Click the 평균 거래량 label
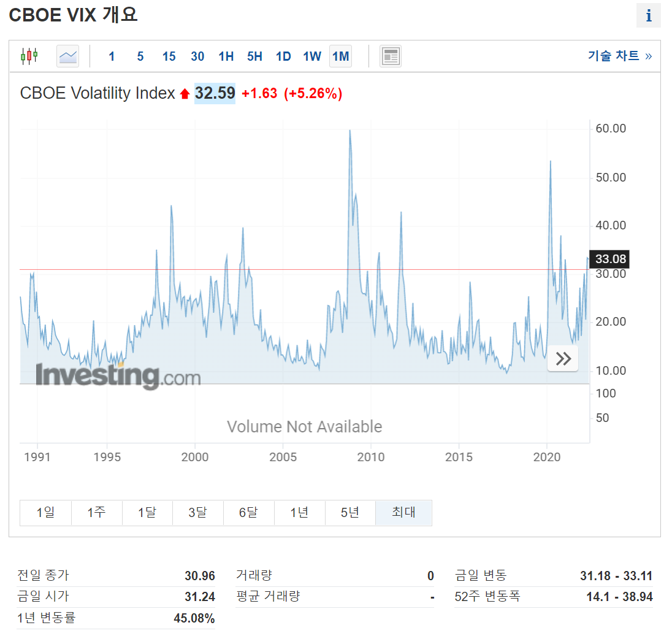 click(269, 596)
